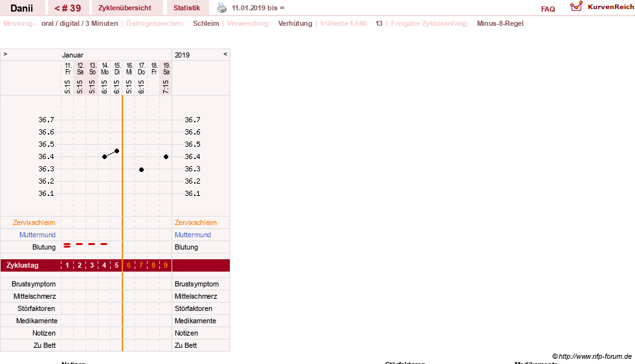
Task: Click the date range '11.01.2019 bis ∞'
Action: (x=258, y=8)
